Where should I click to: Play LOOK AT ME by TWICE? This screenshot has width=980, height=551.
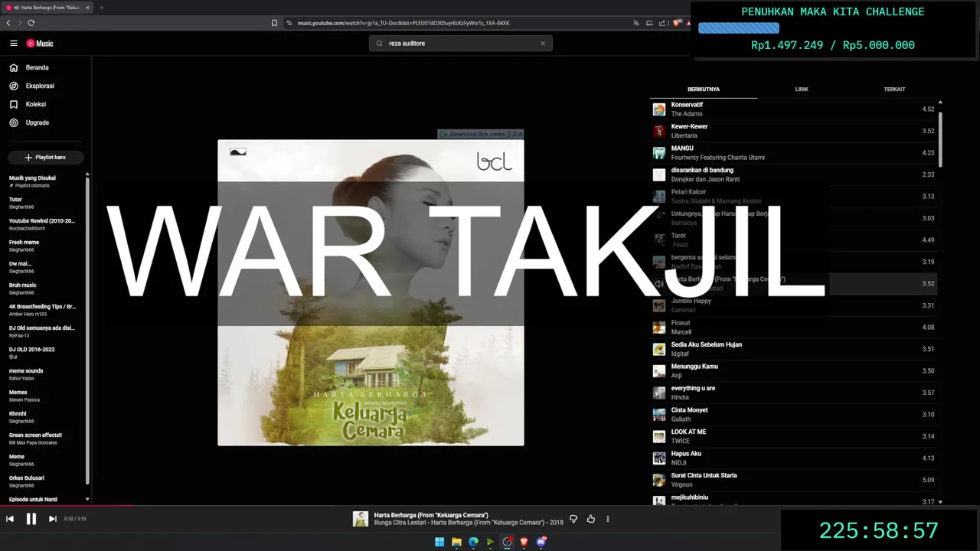tap(793, 436)
